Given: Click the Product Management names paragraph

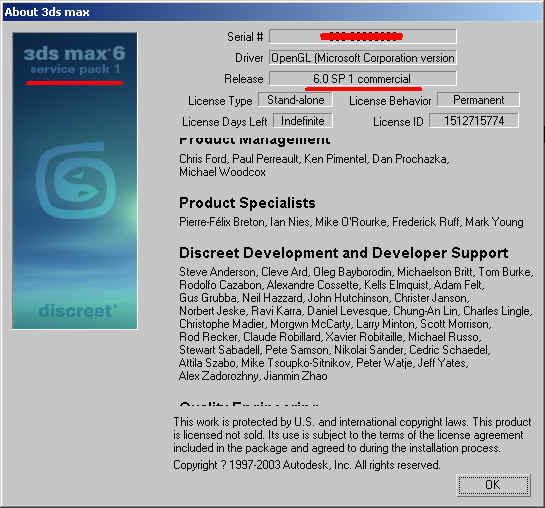Looking at the screenshot, I should pos(314,165).
